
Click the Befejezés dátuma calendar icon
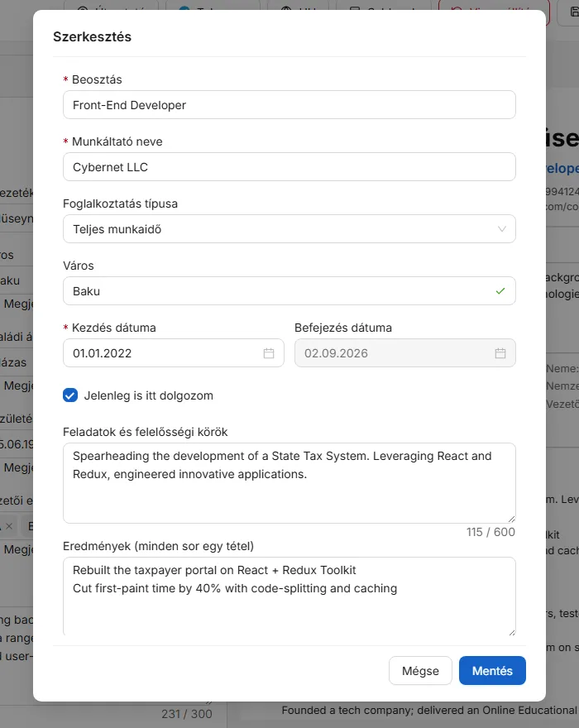pyautogui.click(x=500, y=353)
